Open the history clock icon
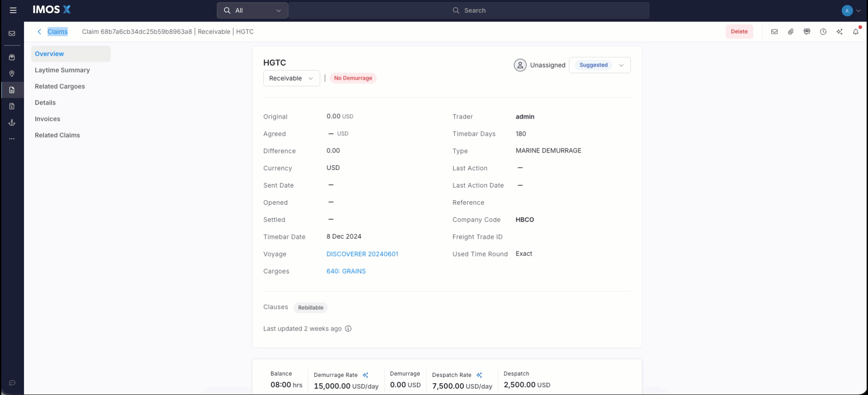The height and width of the screenshot is (395, 868). tap(823, 32)
